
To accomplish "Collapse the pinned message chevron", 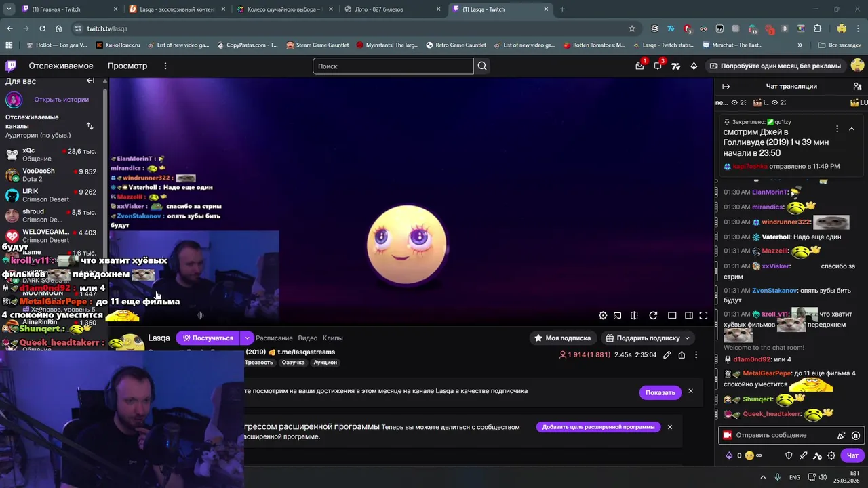I will click(x=852, y=129).
